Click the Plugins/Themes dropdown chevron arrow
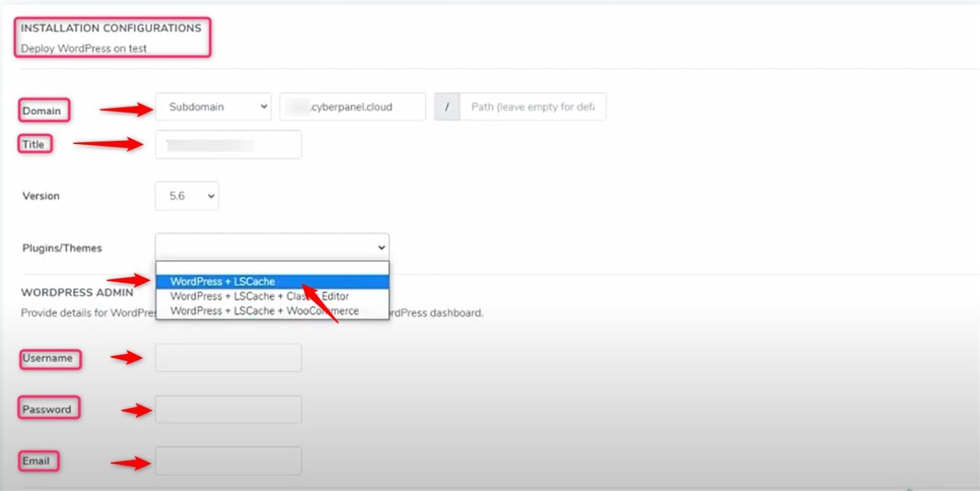 (x=381, y=247)
